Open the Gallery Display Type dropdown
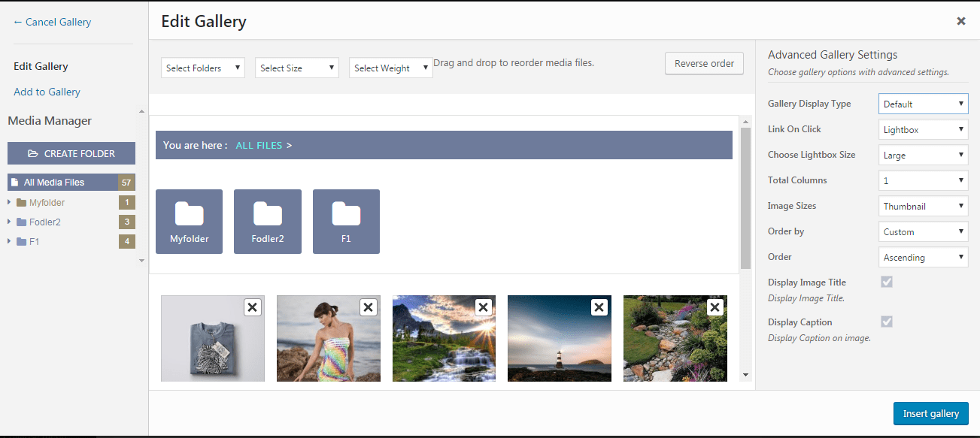 coord(923,103)
